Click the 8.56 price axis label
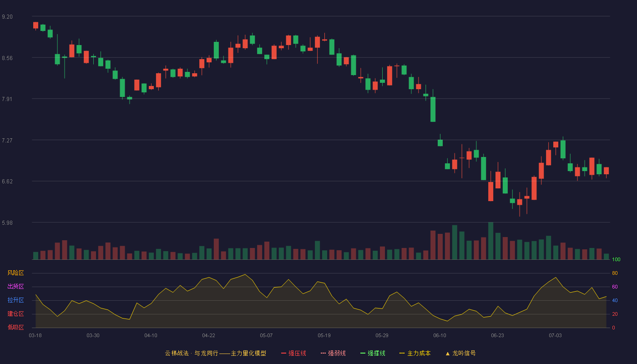The height and width of the screenshot is (364, 637). pyautogui.click(x=7, y=58)
